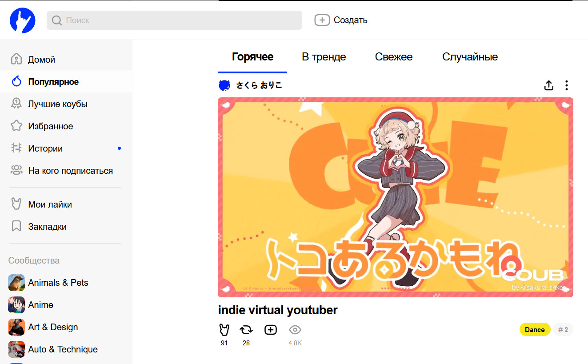The image size is (588, 364).
Task: Click the 4.8K views count
Action: point(295,343)
